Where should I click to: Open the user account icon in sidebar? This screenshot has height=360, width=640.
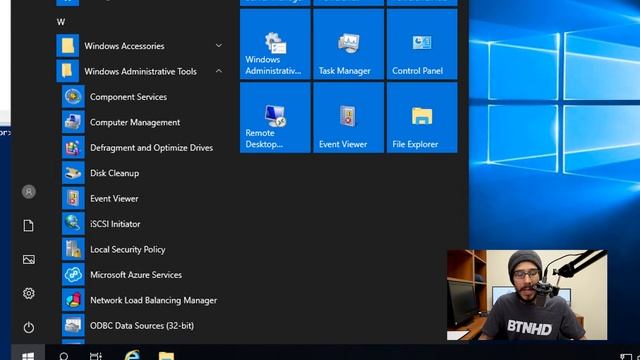click(29, 192)
